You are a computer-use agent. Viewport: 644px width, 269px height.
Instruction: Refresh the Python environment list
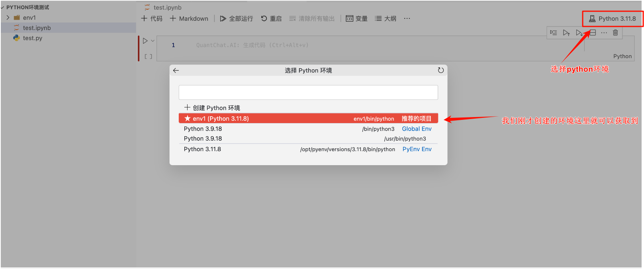pyautogui.click(x=440, y=71)
